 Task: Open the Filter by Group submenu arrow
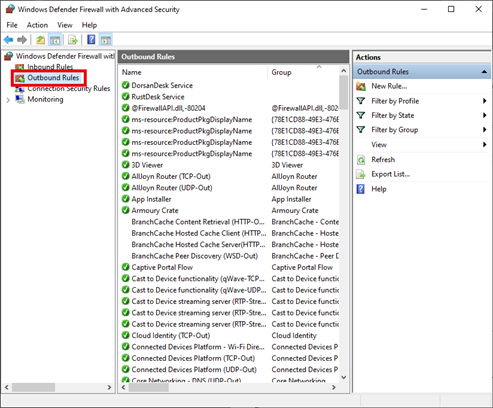point(484,130)
